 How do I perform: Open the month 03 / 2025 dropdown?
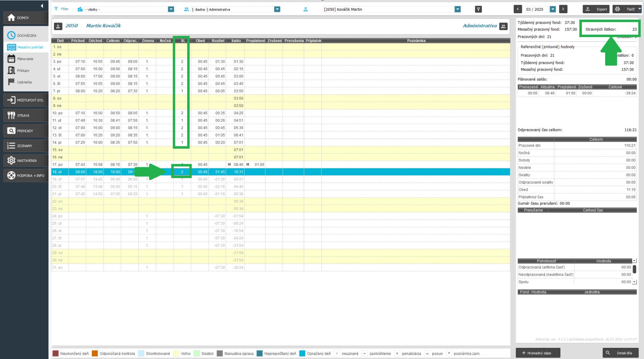coord(553,9)
